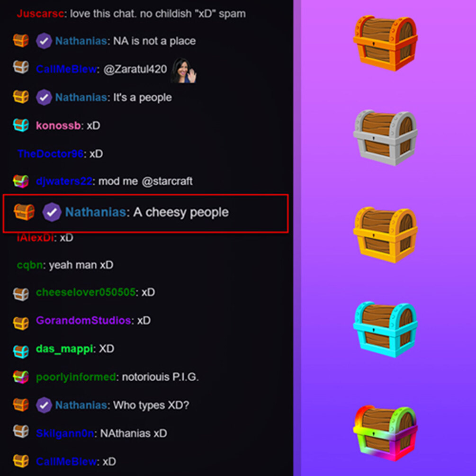Image resolution: width=476 pixels, height=476 pixels.
Task: Click the rainbow chest badge beside poorlyinformed
Action: pyautogui.click(x=21, y=377)
